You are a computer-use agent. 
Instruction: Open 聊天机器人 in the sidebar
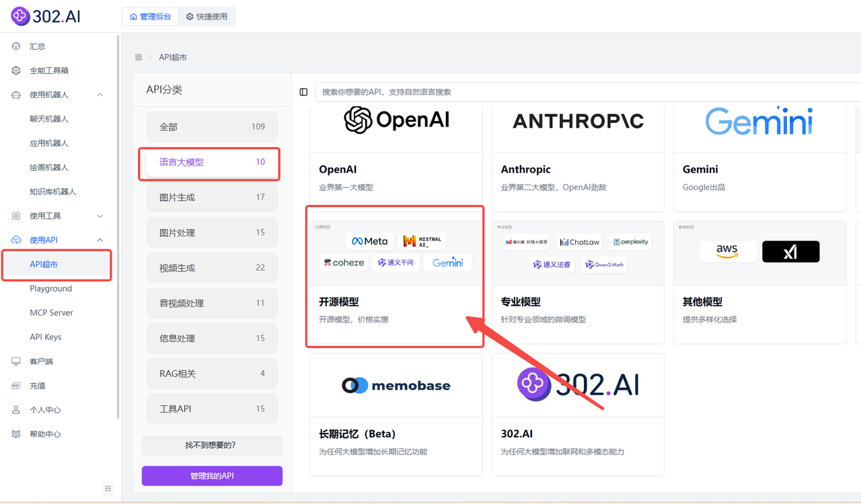(49, 119)
